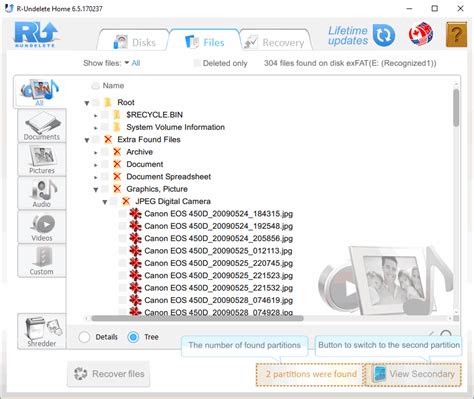Open the Shredder tool
474x399 pixels.
[42, 331]
